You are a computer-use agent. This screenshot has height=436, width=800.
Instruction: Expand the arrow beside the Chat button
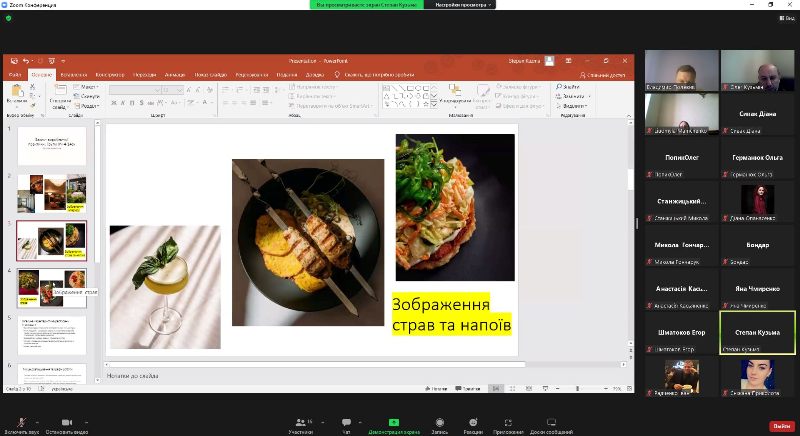360,422
